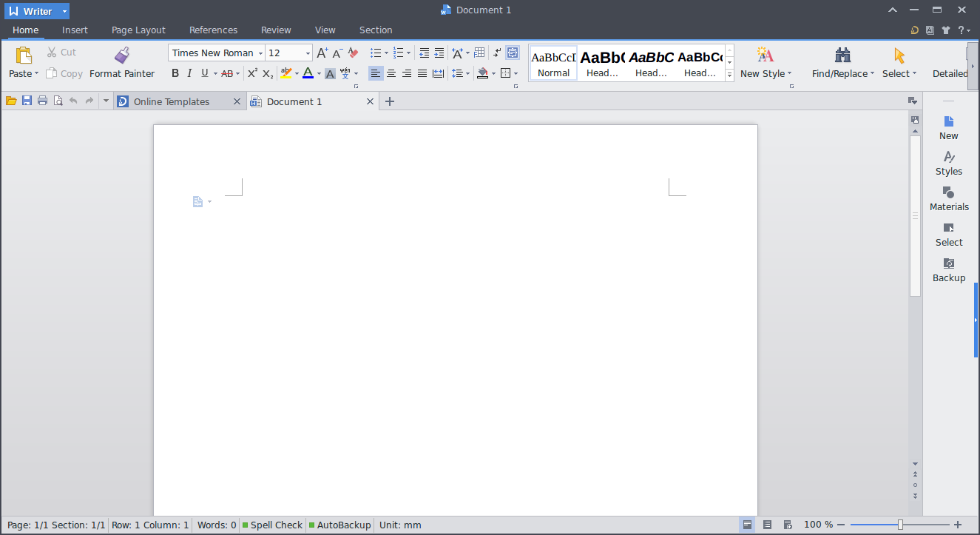
Task: Apply a bulleted list
Action: 376,53
